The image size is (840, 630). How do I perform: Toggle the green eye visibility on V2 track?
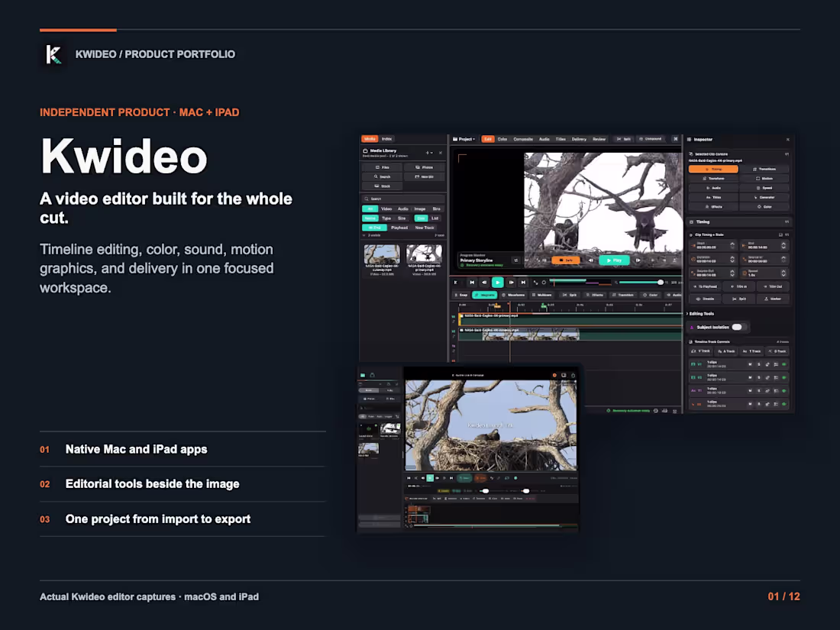click(x=784, y=378)
